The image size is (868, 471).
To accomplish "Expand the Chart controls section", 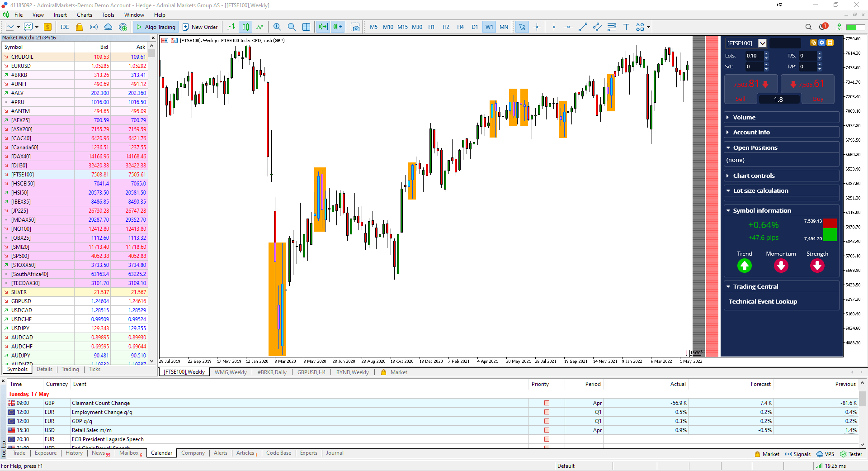I will pos(781,176).
